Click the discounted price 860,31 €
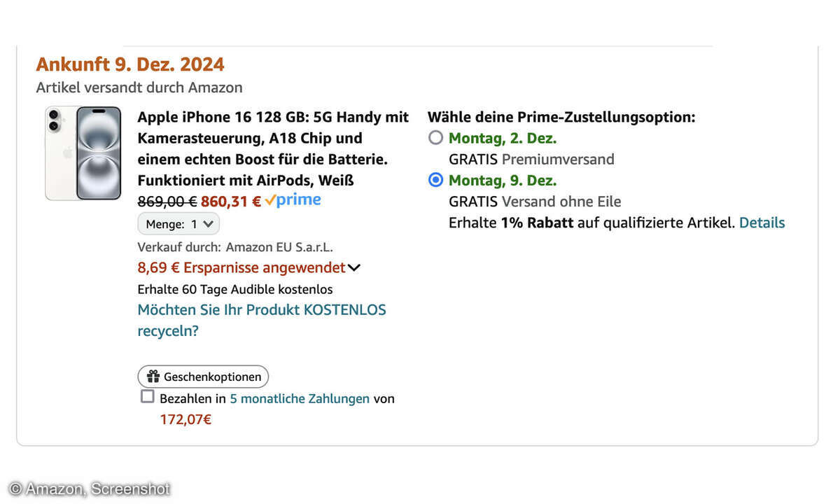This screenshot has height=504, width=840. (x=231, y=202)
